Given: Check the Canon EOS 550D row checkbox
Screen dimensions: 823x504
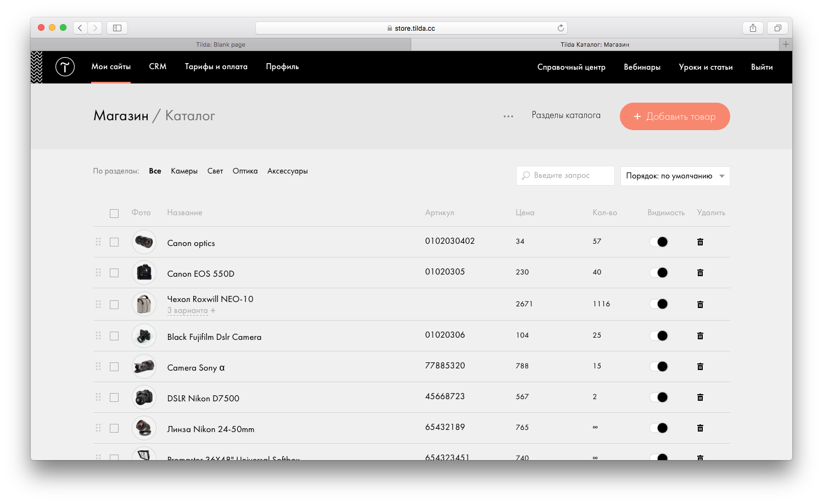Looking at the screenshot, I should (114, 273).
